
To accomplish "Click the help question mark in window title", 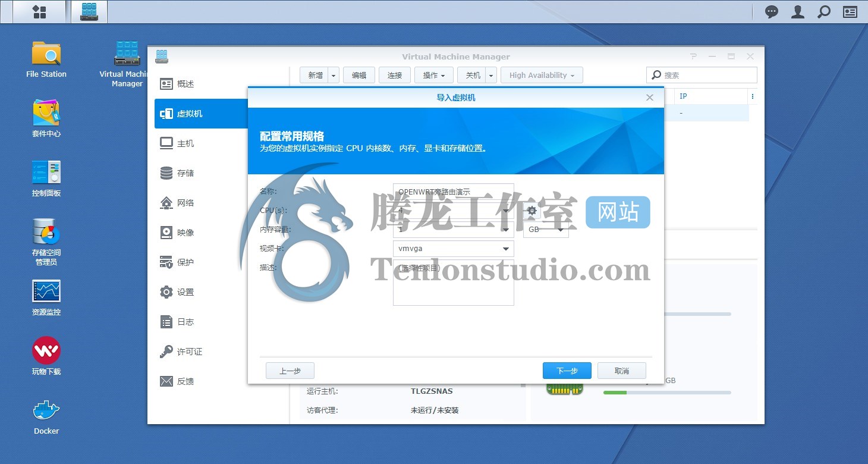I will click(x=693, y=57).
